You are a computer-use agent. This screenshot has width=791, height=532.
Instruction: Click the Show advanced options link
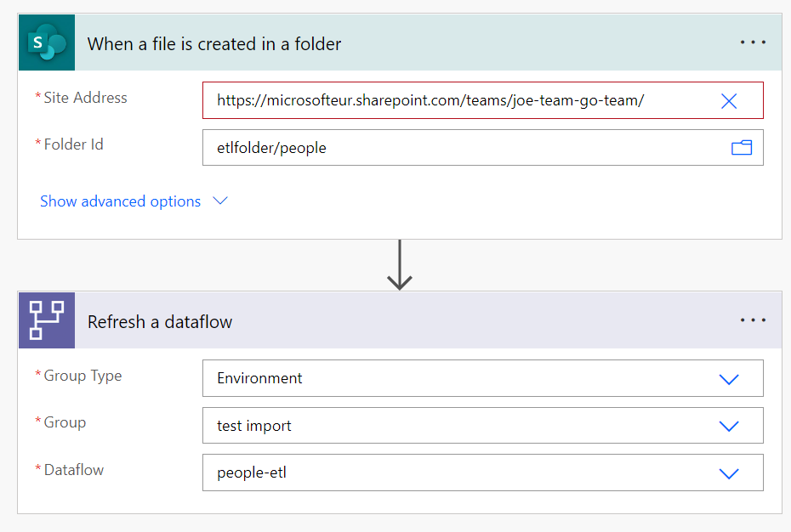click(x=120, y=201)
